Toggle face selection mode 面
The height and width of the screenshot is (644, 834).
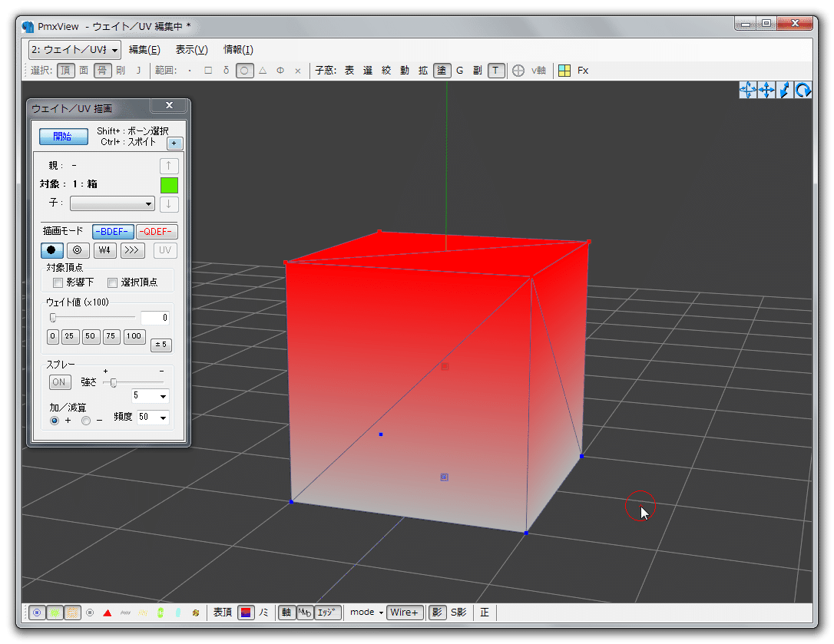(84, 70)
